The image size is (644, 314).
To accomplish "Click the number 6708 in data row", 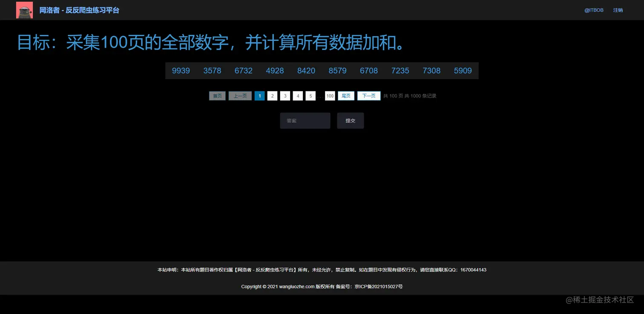I will click(369, 71).
